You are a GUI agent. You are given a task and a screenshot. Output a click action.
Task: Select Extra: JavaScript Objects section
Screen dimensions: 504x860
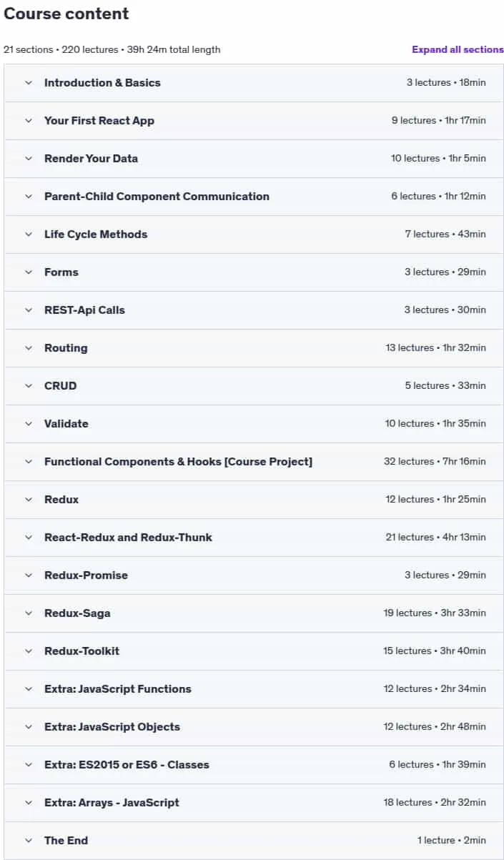[254, 727]
